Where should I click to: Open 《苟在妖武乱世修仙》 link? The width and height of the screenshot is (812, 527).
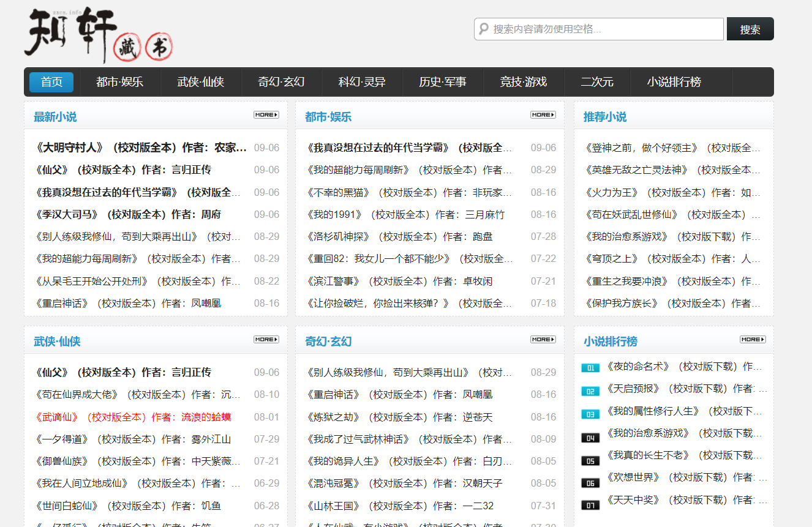[672, 214]
